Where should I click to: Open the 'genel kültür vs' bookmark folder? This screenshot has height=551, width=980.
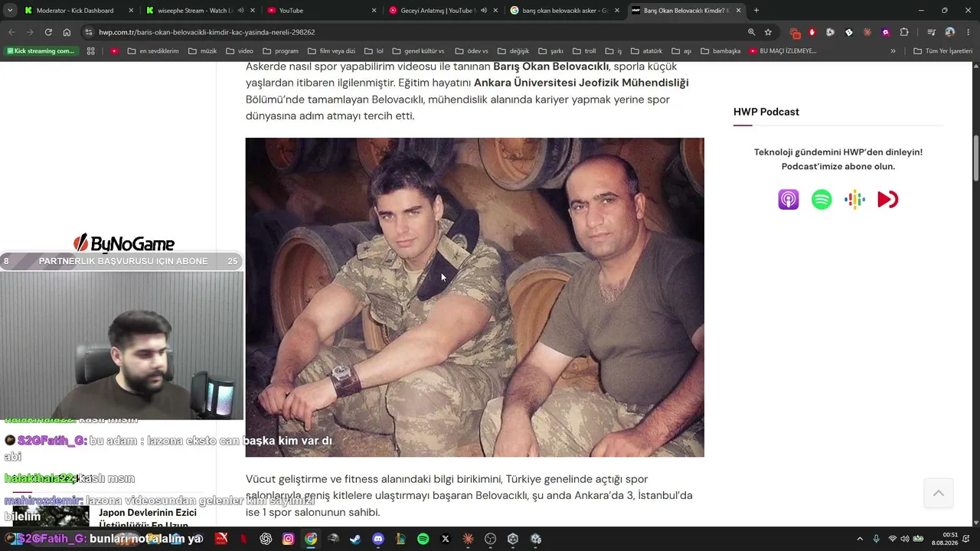(418, 51)
